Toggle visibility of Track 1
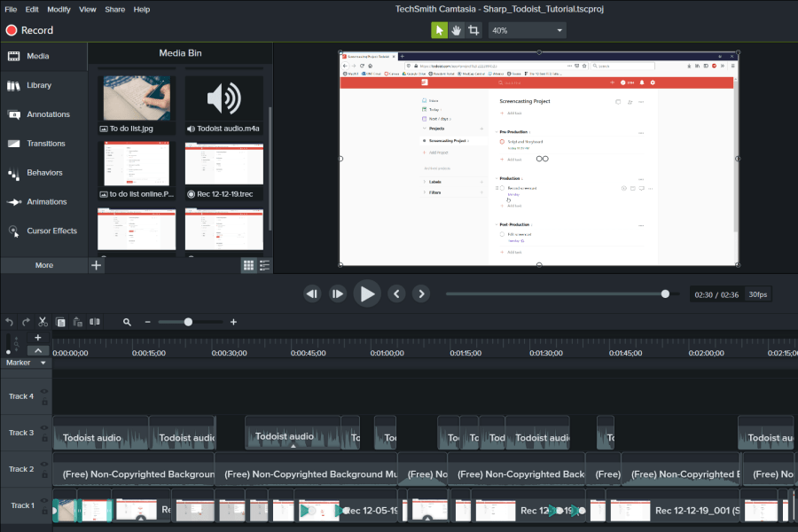The image size is (798, 532). [x=44, y=500]
